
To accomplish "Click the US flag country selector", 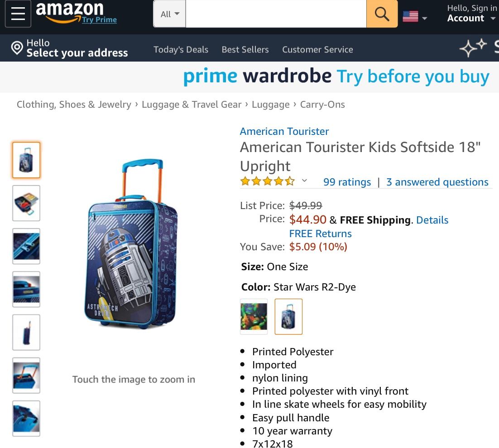I will [x=410, y=17].
